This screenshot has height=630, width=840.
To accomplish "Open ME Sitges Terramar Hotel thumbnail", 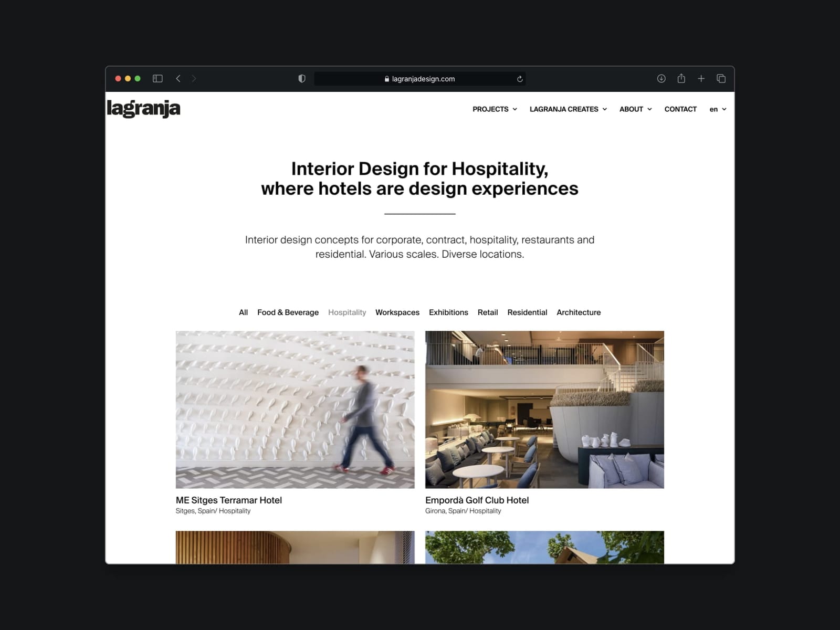I will 295,409.
